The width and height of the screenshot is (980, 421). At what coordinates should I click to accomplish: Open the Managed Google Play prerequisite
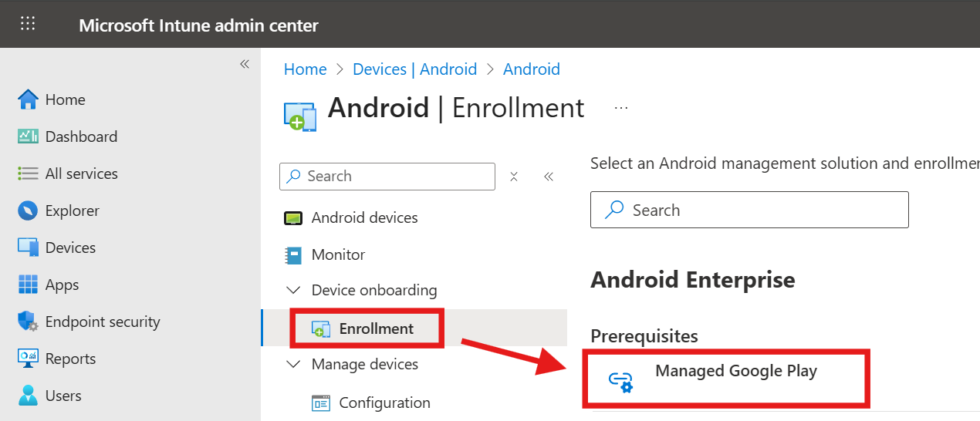(x=726, y=378)
